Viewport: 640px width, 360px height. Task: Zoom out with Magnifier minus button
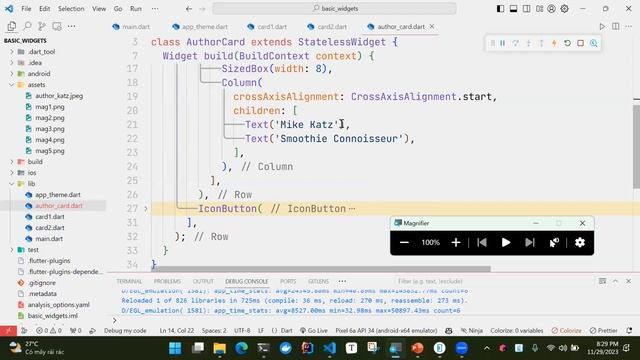[404, 242]
